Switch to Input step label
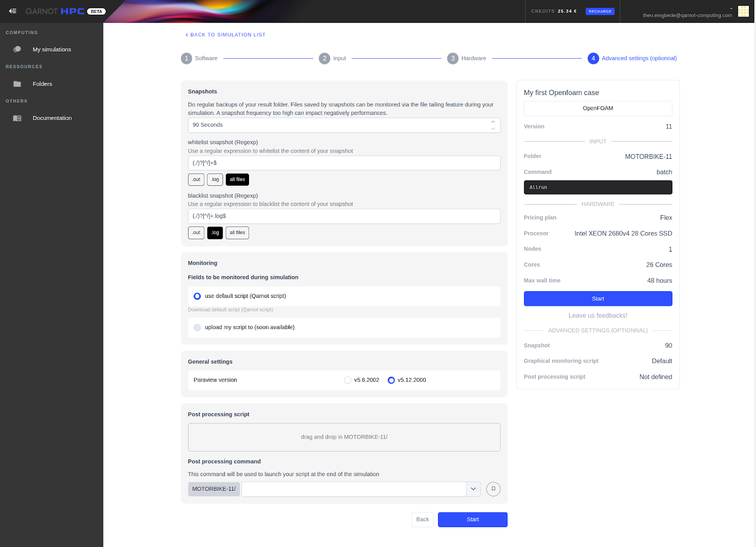The width and height of the screenshot is (756, 547). point(339,58)
